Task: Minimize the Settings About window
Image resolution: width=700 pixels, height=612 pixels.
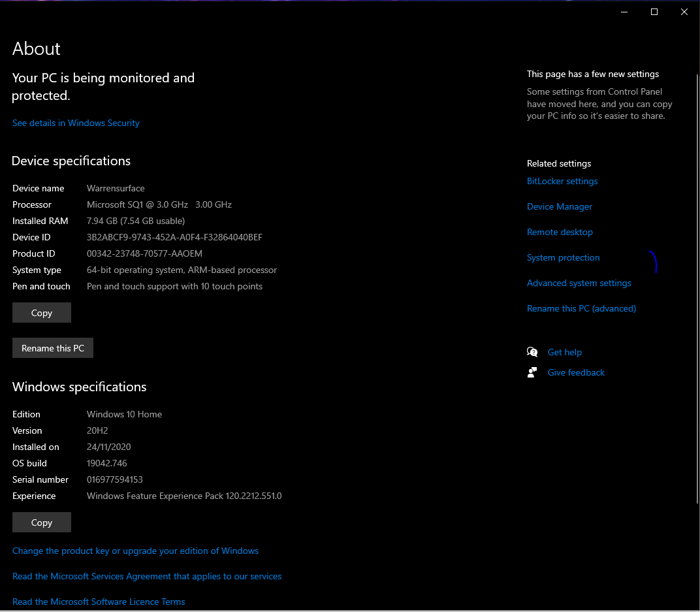Action: 624,12
